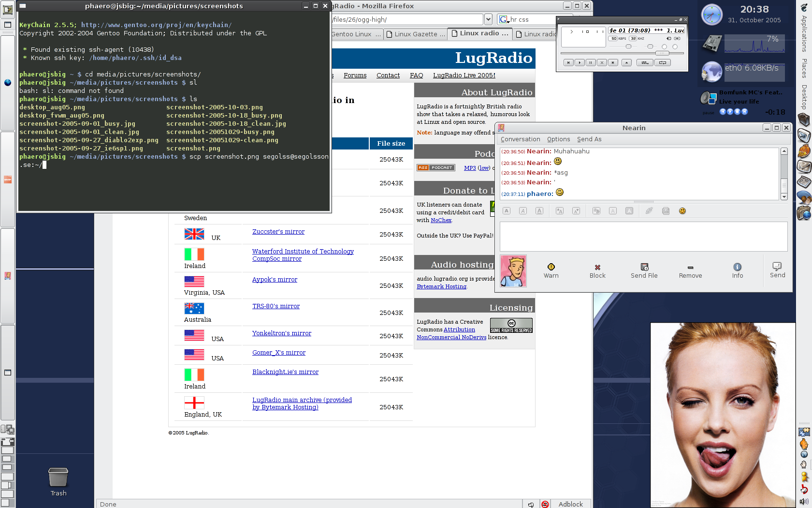Choose font face in Nearin chat toolbar
Viewport: 812px width, 508px height.
click(596, 211)
